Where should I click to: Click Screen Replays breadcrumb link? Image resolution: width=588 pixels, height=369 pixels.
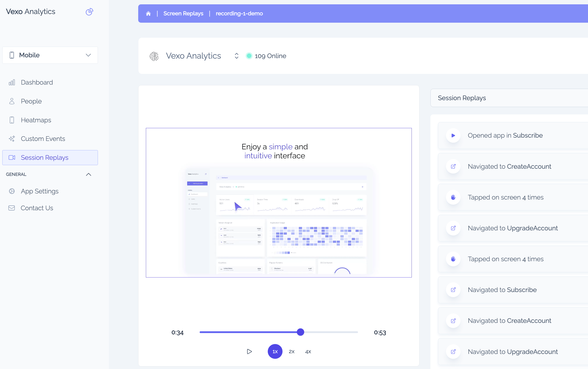183,14
